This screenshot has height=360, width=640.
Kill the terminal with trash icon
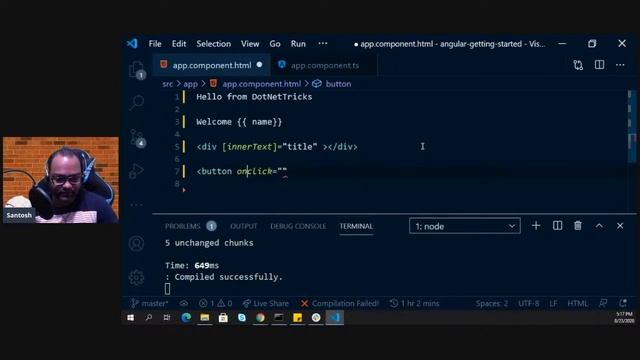point(578,226)
